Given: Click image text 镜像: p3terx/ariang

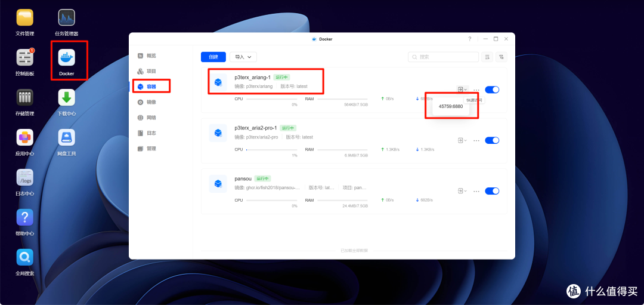Looking at the screenshot, I should tap(253, 87).
